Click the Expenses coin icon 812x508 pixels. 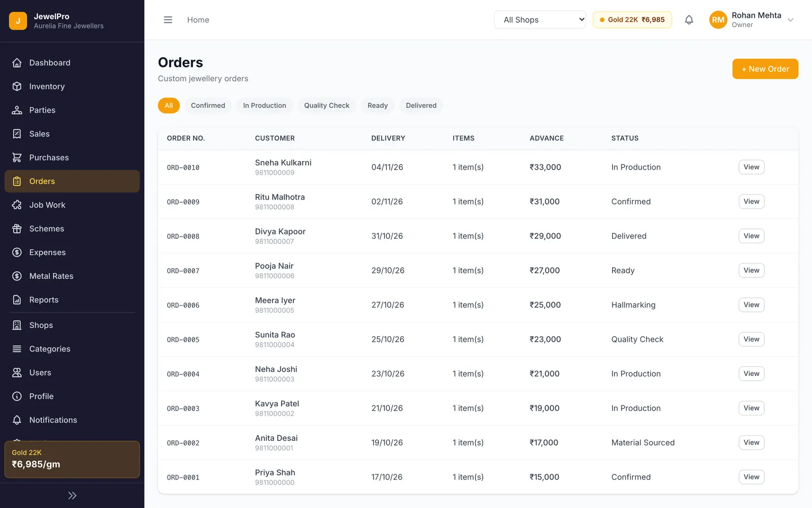(17, 252)
